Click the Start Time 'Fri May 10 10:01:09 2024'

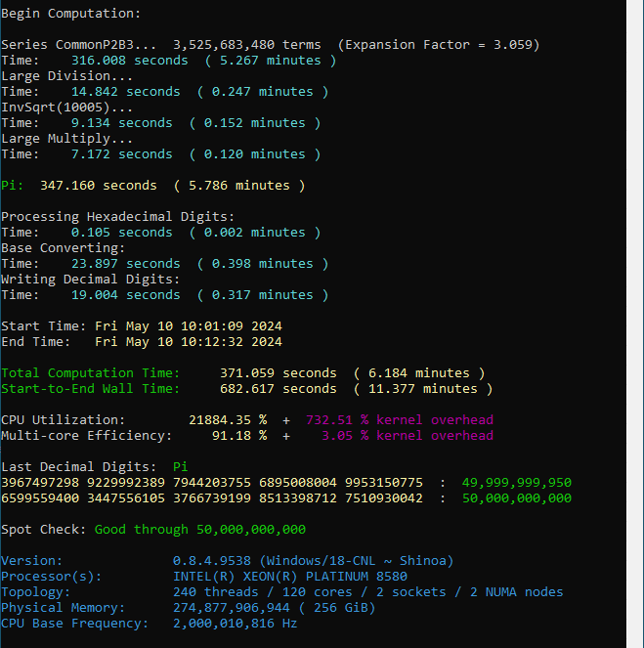[x=189, y=326]
